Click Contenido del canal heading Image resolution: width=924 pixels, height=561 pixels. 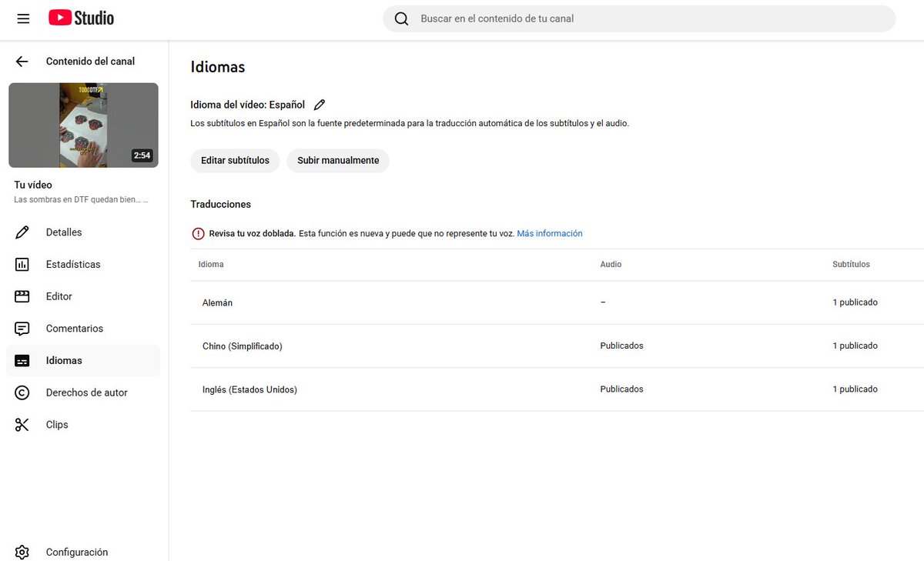coord(90,62)
